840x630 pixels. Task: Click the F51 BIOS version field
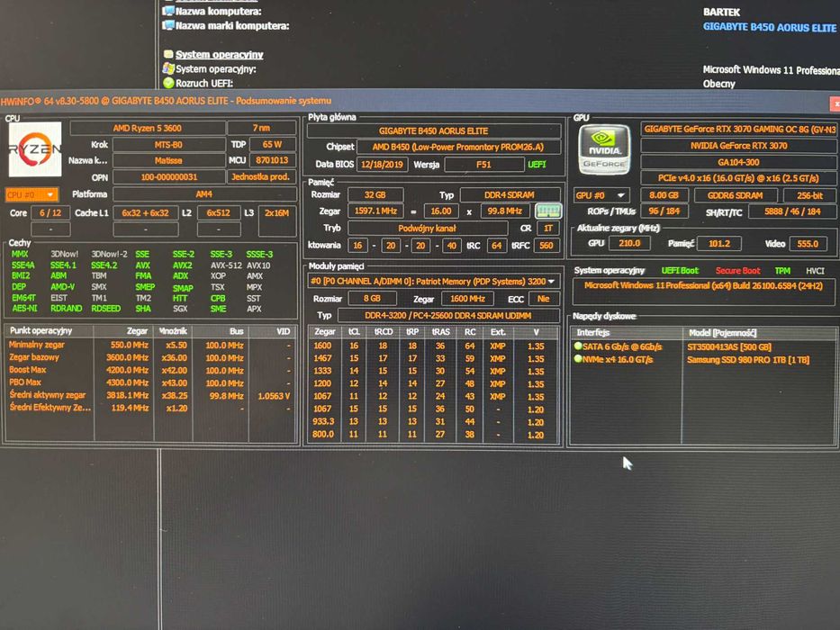[x=483, y=165]
